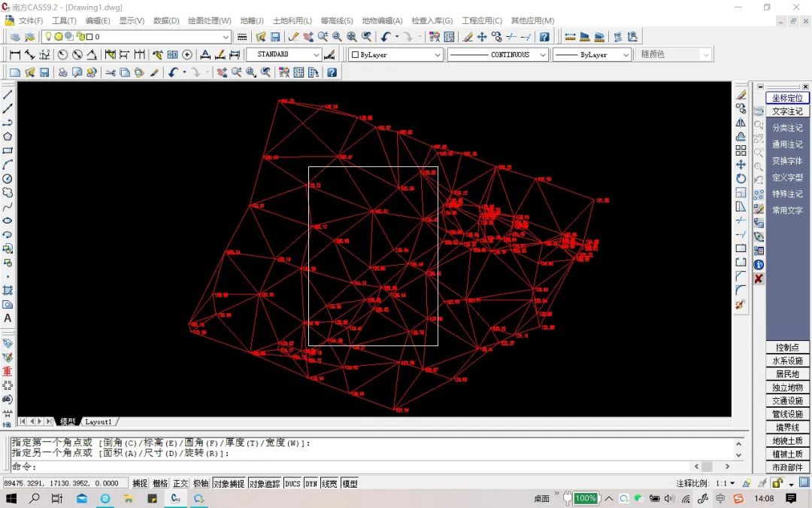This screenshot has width=812, height=508.
Task: Click the command line input field
Action: tap(352, 466)
